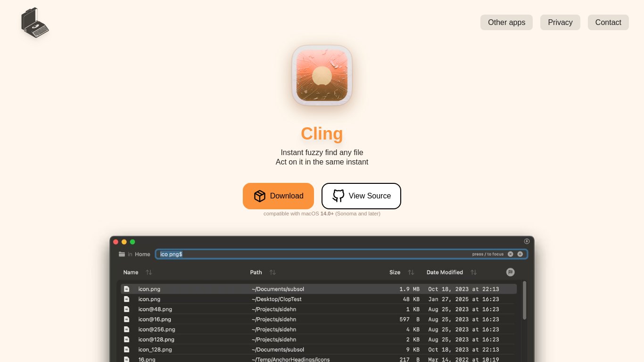Click the 'press / to focus' hint
Viewport: 644px width, 362px height.
(x=488, y=254)
